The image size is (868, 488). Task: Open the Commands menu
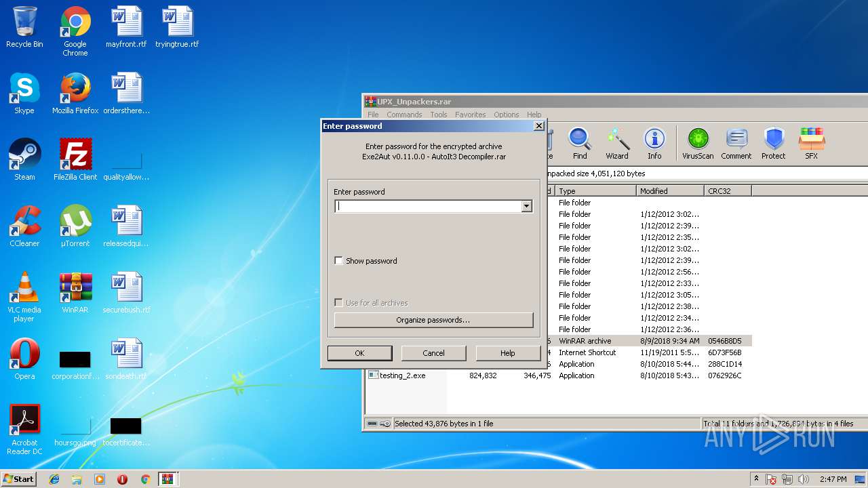tap(404, 115)
